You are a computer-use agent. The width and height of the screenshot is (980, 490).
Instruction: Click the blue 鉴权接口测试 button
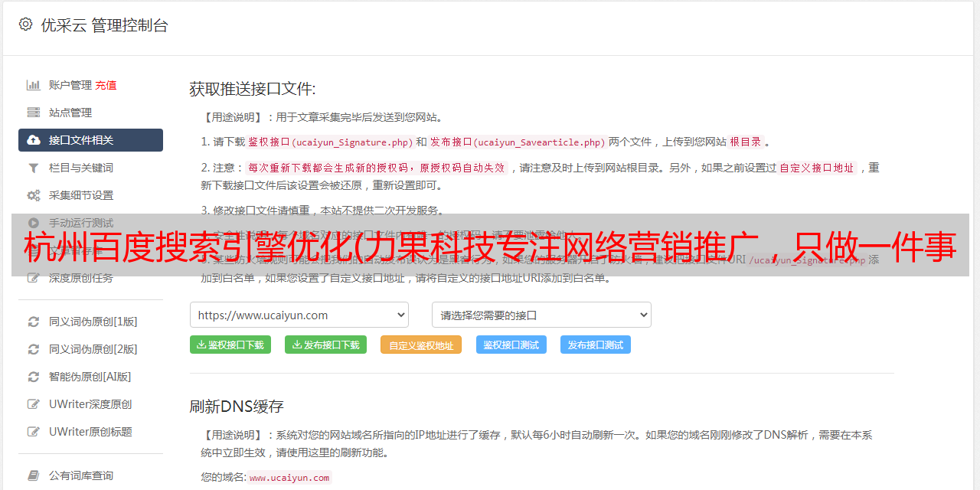[511, 345]
